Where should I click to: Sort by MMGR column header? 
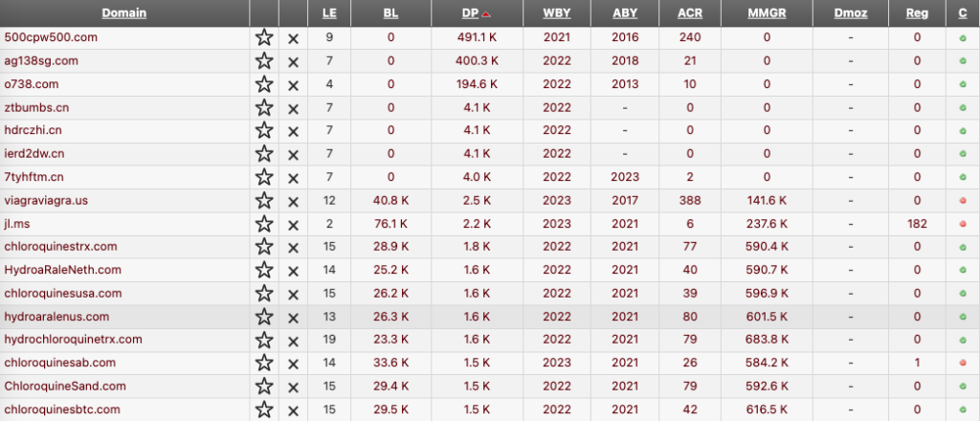point(767,13)
